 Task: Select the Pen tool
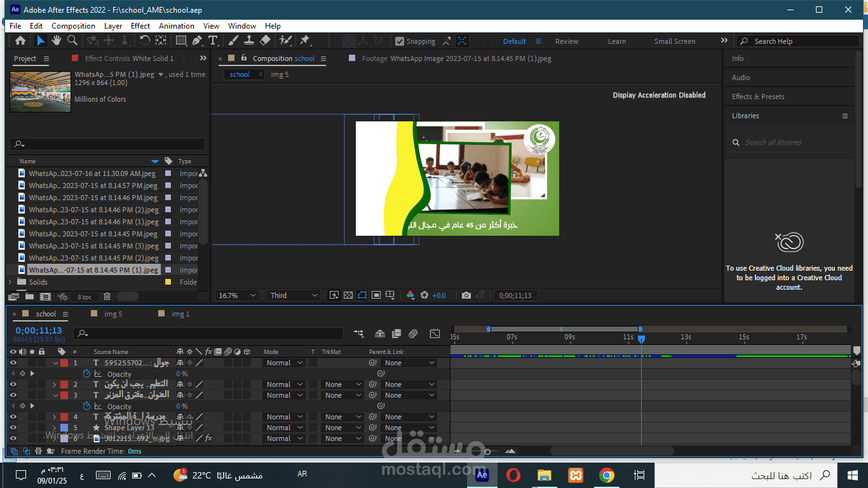tap(197, 41)
